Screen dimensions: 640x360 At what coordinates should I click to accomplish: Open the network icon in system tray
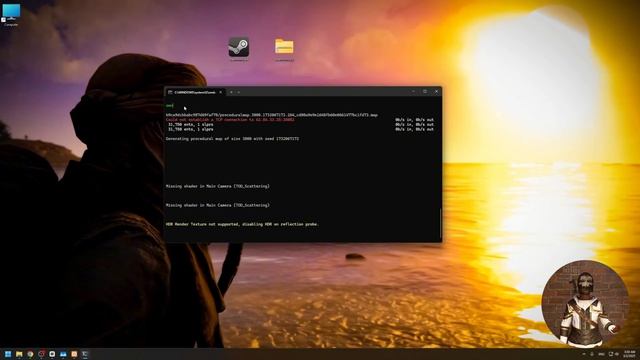point(611,354)
